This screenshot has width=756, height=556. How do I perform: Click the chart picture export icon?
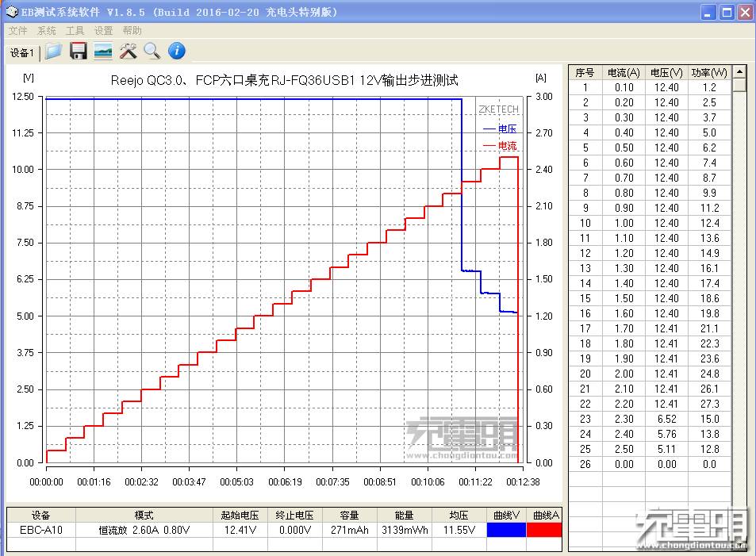102,51
